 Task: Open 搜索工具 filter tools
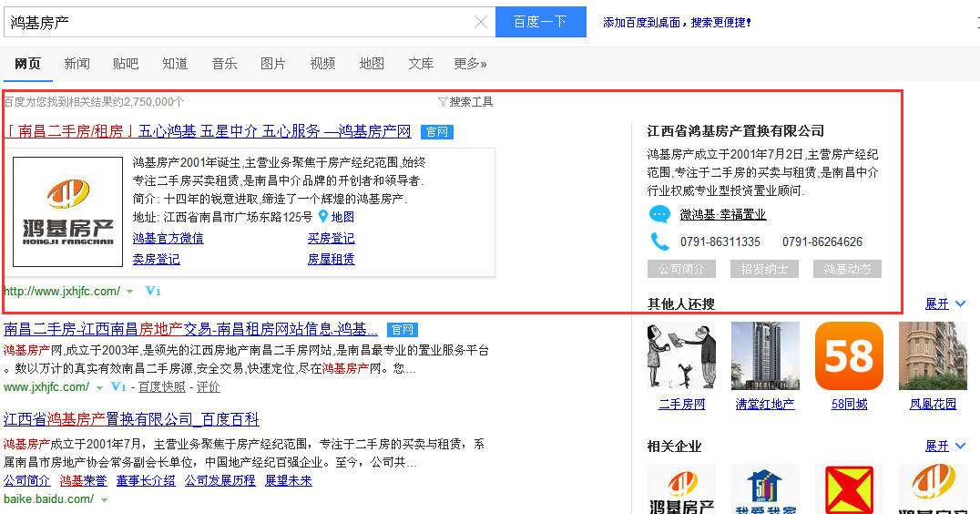[x=465, y=102]
